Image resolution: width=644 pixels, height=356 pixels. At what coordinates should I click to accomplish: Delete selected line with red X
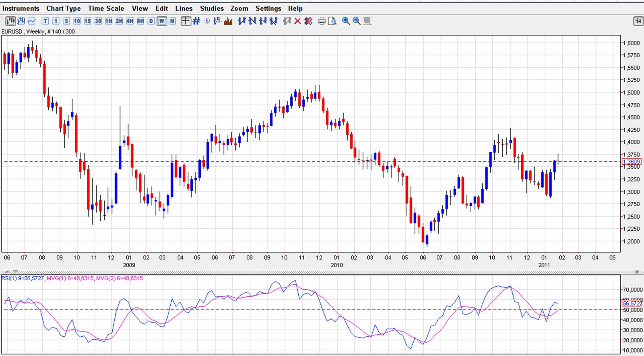tap(297, 21)
